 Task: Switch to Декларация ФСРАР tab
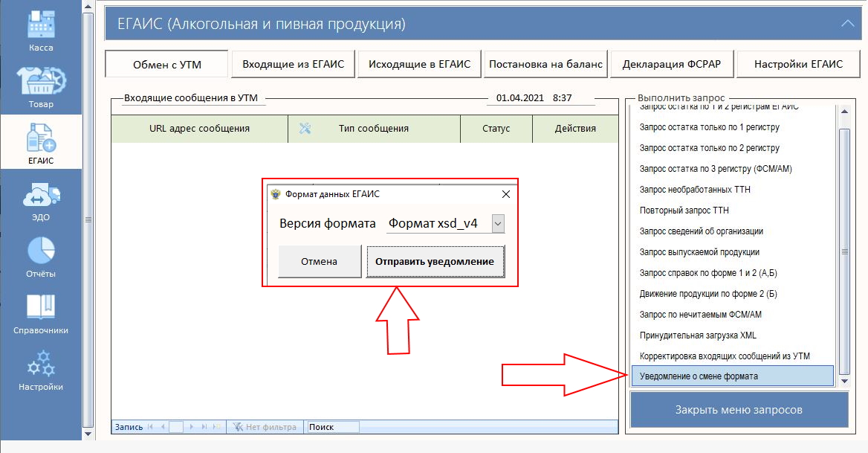(671, 64)
